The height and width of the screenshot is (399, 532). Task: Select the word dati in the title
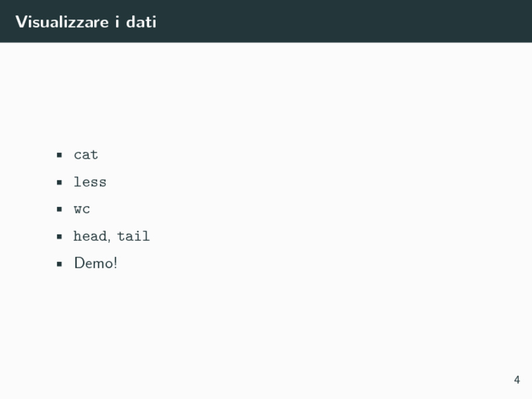click(141, 22)
